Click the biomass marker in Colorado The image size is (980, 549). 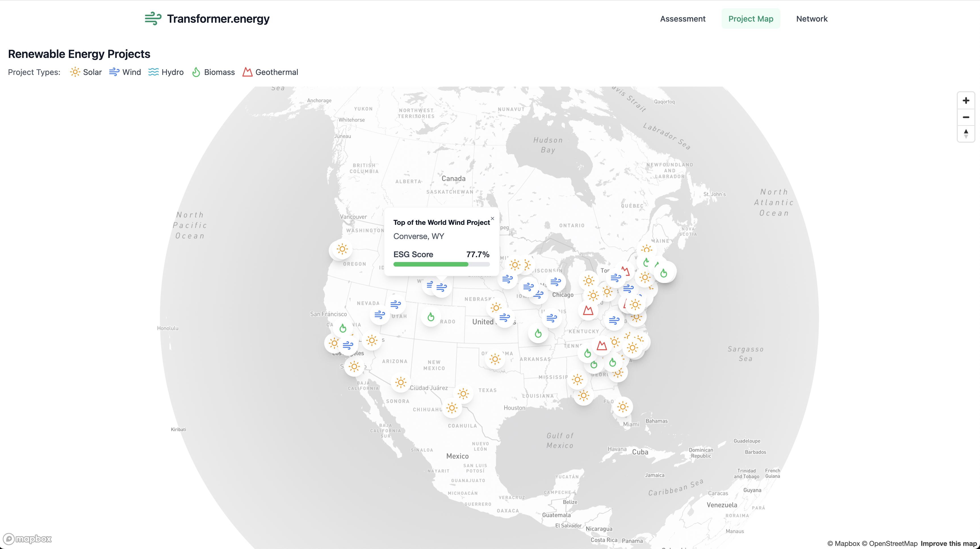point(431,317)
